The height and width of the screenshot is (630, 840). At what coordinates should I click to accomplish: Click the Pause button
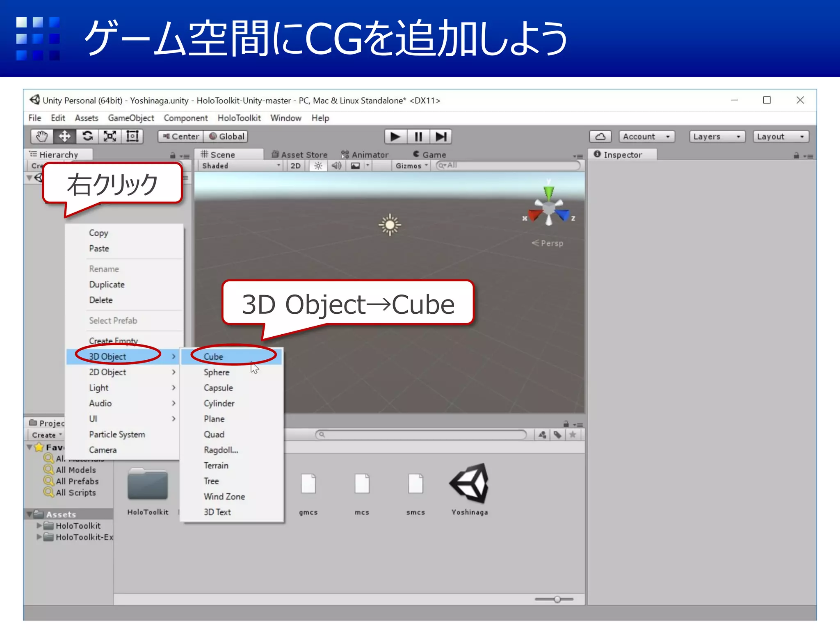pos(418,137)
